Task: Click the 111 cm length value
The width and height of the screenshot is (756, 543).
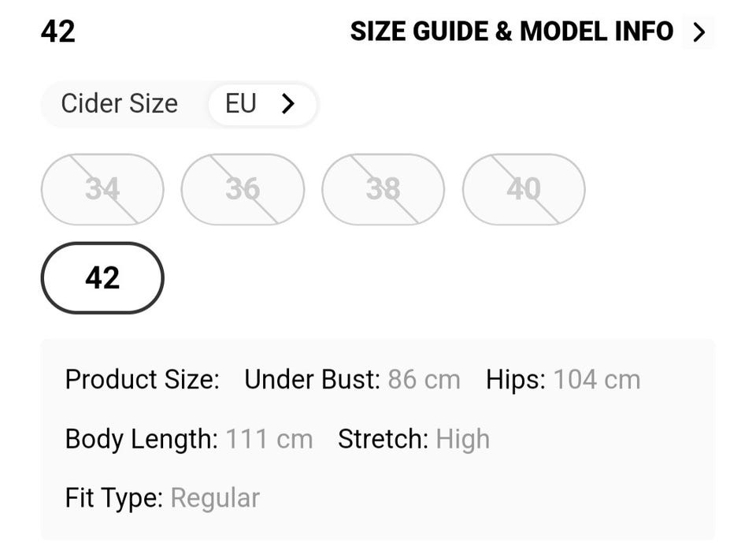Action: tap(269, 439)
